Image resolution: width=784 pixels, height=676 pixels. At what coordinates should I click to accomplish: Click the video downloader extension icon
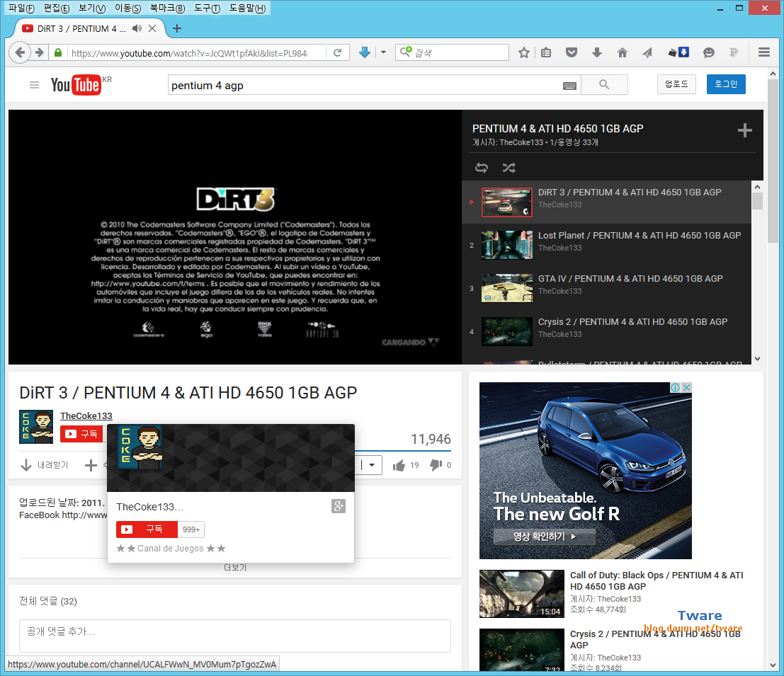point(679,52)
